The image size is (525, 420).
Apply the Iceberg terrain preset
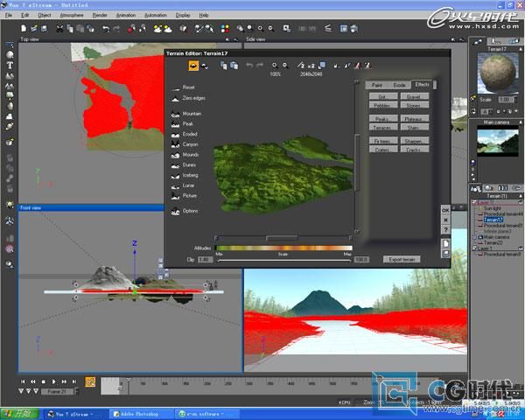click(185, 175)
